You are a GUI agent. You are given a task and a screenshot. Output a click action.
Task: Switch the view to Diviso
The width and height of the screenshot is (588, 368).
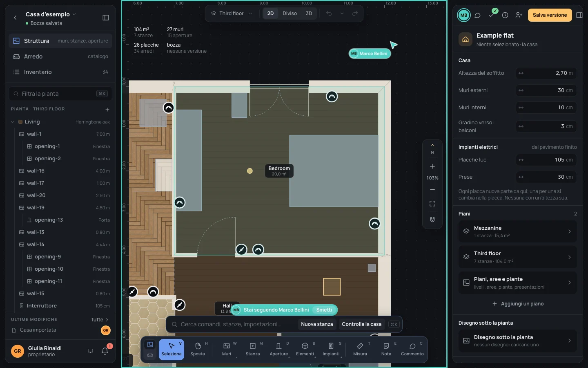[290, 13]
